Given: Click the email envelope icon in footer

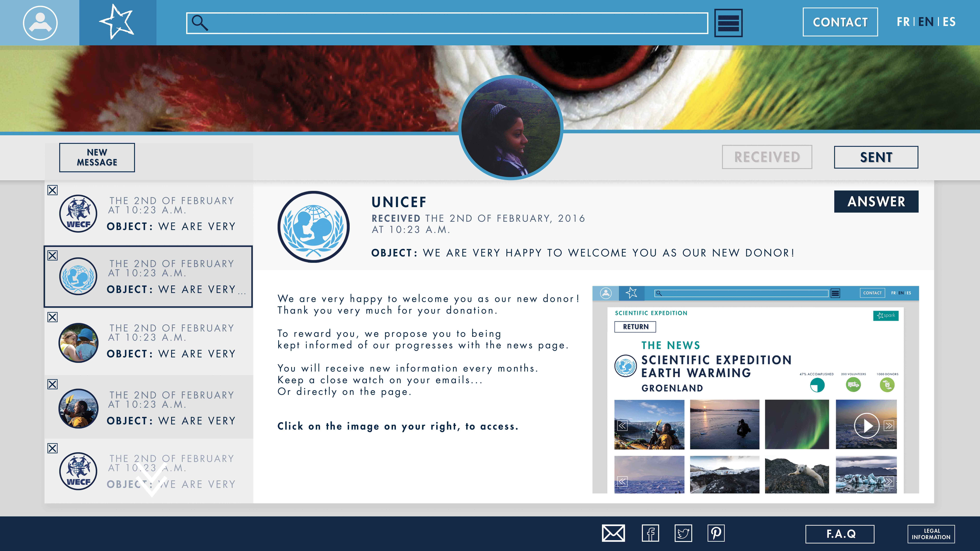Looking at the screenshot, I should point(613,533).
